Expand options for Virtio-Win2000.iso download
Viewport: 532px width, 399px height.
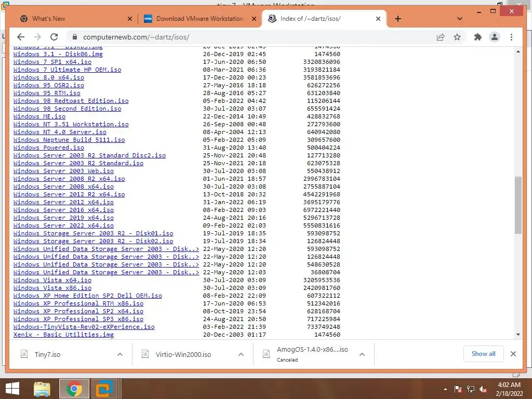tap(241, 354)
